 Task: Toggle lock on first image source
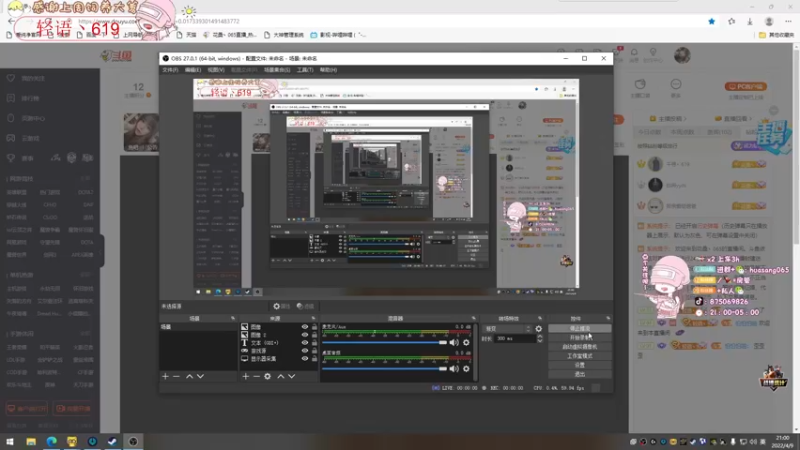pyautogui.click(x=314, y=327)
